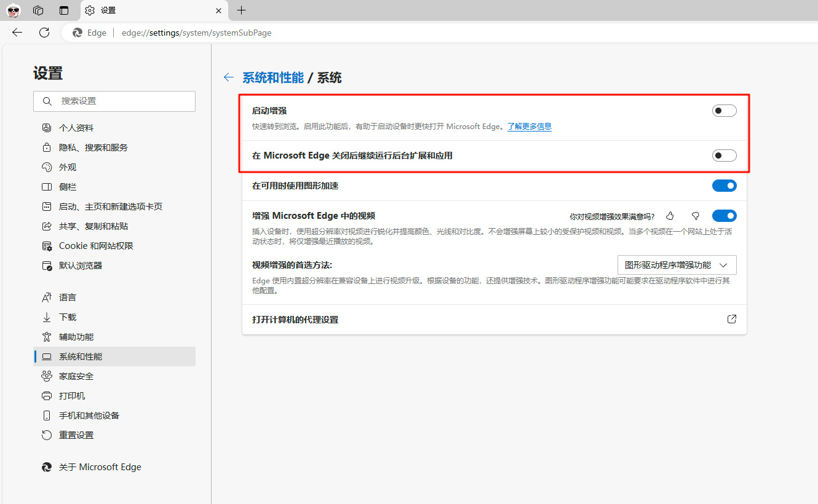Click the 共享、复制和粘贴 share icon
The height and width of the screenshot is (504, 818).
47,226
